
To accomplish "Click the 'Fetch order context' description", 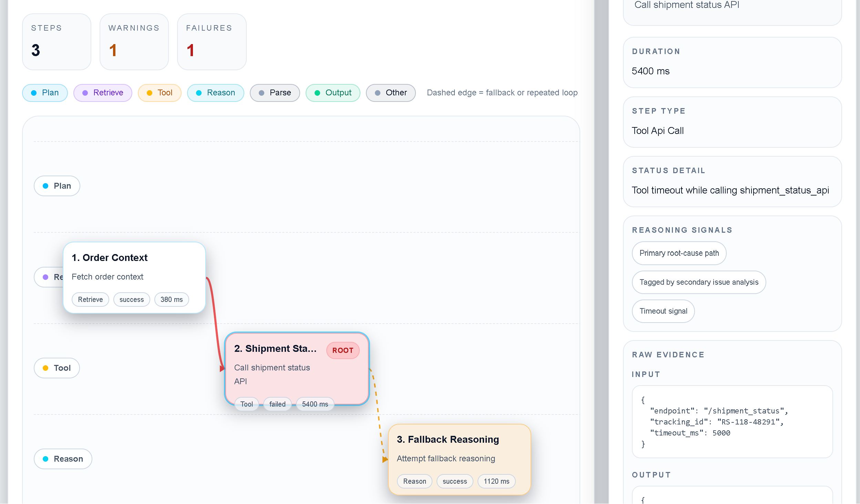I will click(107, 277).
